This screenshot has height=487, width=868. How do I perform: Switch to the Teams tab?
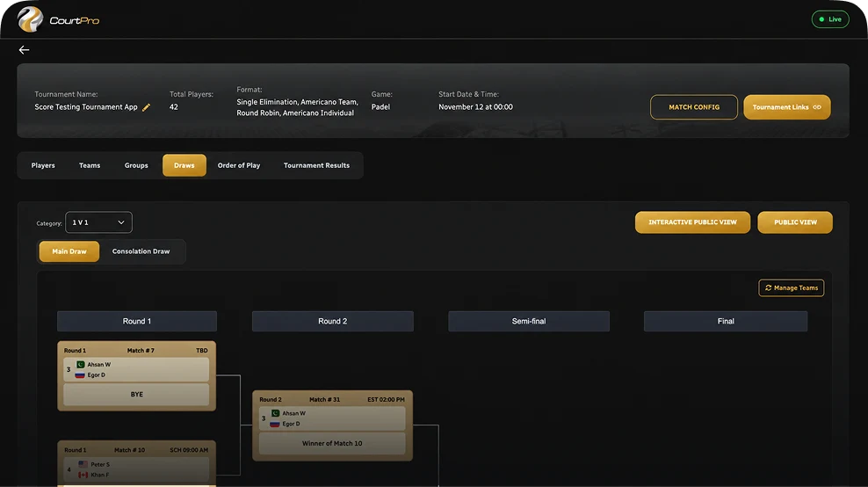(x=90, y=165)
